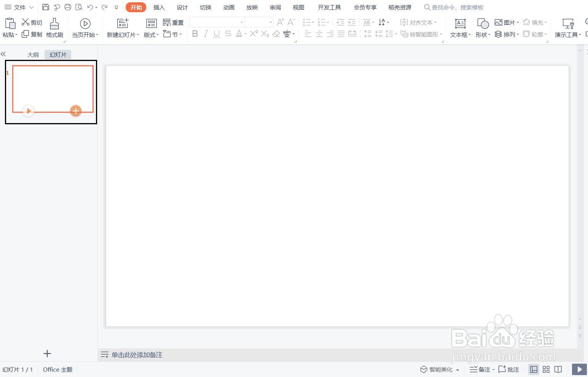Select the Format Painter (格式刷) tool
Viewport: 588px width, 377px height.
[x=54, y=27]
